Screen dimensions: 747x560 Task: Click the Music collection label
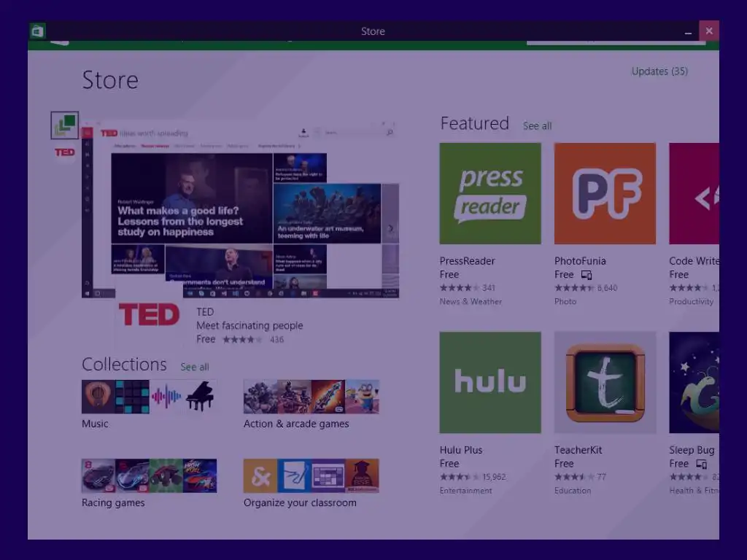[95, 424]
